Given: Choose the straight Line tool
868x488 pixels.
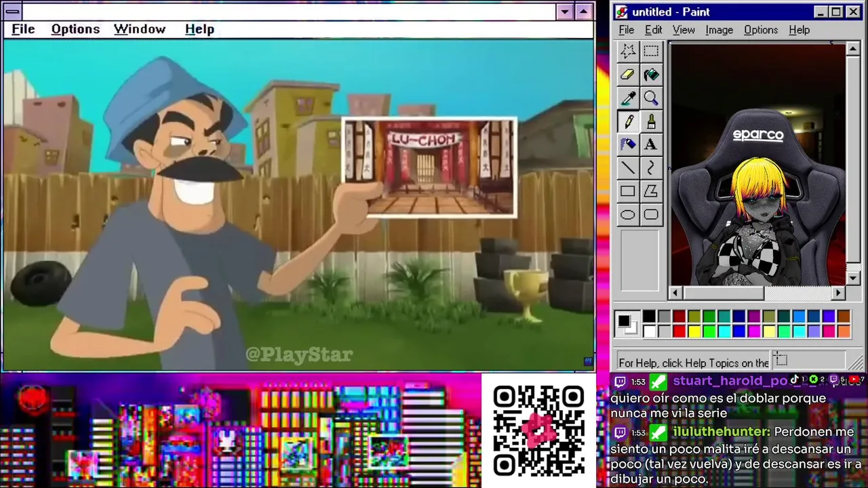Looking at the screenshot, I should point(628,168).
